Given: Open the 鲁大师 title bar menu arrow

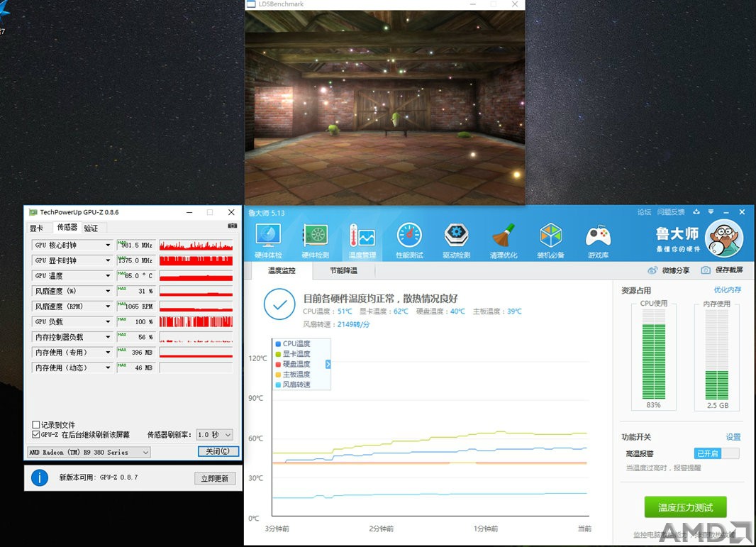Looking at the screenshot, I should coord(711,211).
